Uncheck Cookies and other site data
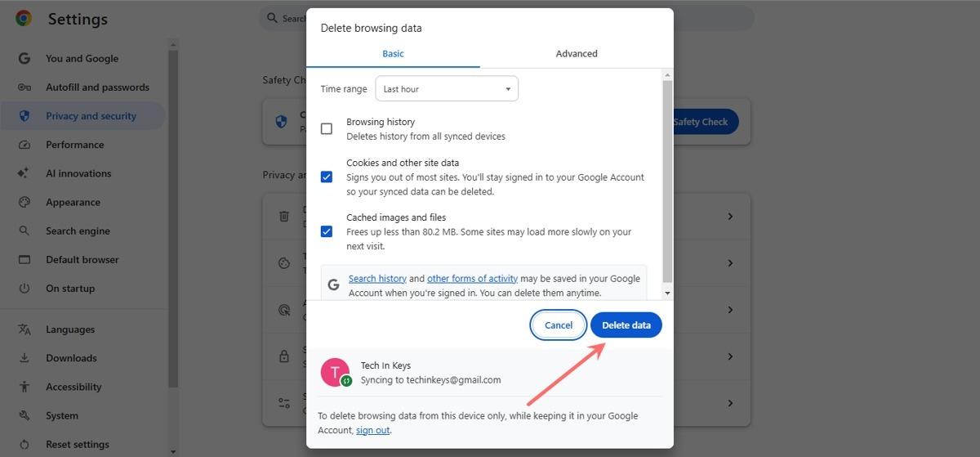 click(327, 177)
